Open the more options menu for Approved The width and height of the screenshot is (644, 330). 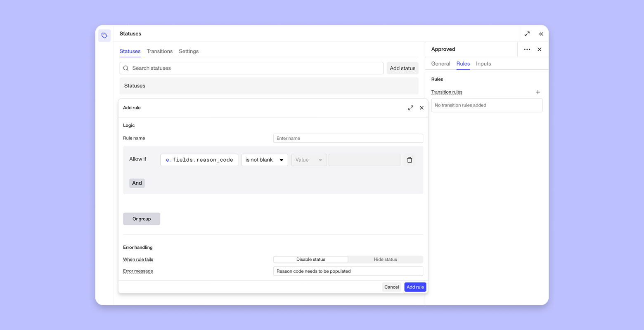coord(527,49)
